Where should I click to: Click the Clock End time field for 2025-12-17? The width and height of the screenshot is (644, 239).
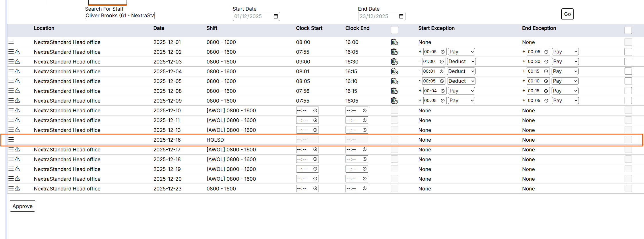357,149
